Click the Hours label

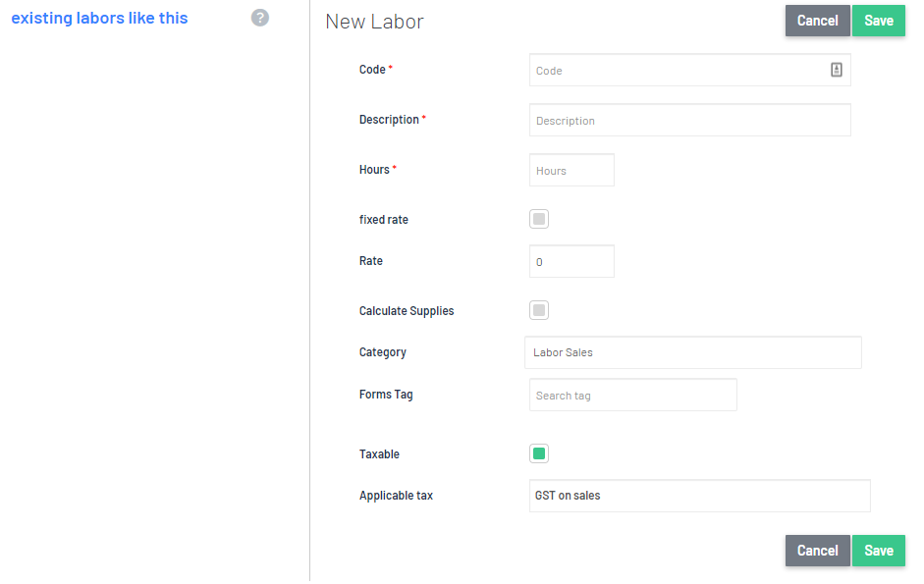[x=374, y=170]
